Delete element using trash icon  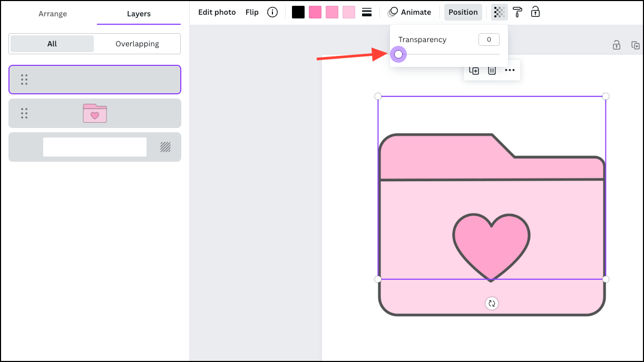(x=492, y=70)
